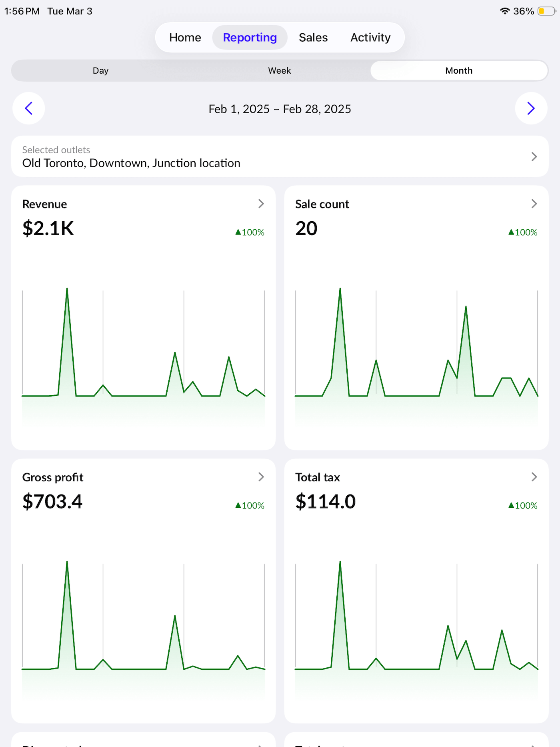Open the Activity tab
560x747 pixels.
tap(370, 38)
